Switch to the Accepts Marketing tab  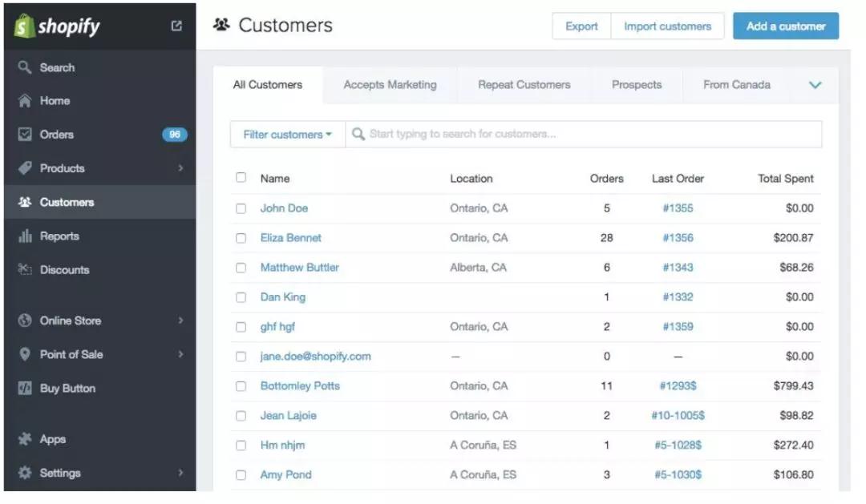[390, 85]
